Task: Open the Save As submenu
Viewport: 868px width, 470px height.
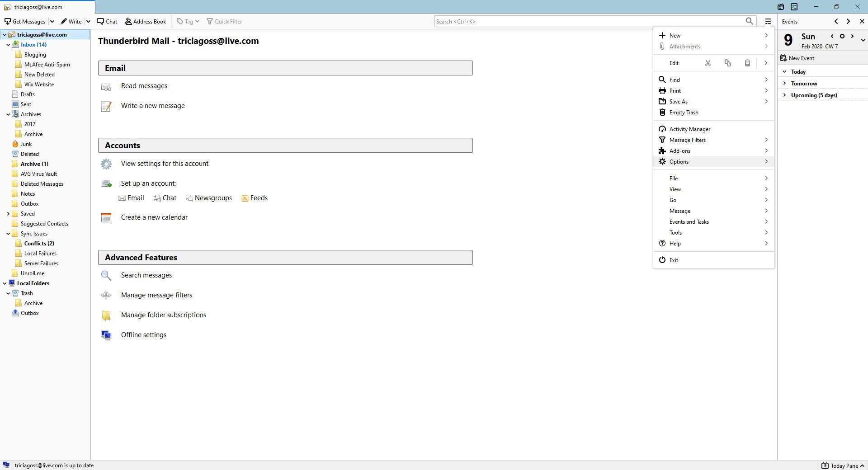Action: pos(714,101)
